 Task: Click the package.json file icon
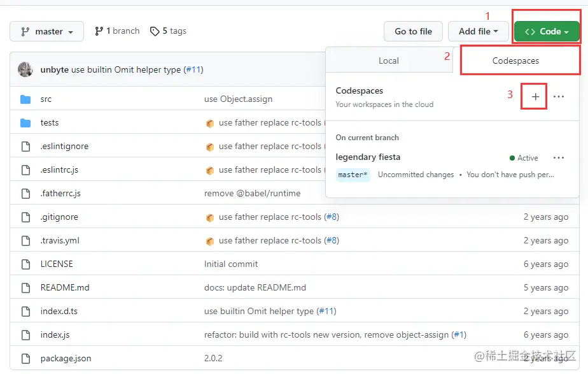tap(25, 359)
